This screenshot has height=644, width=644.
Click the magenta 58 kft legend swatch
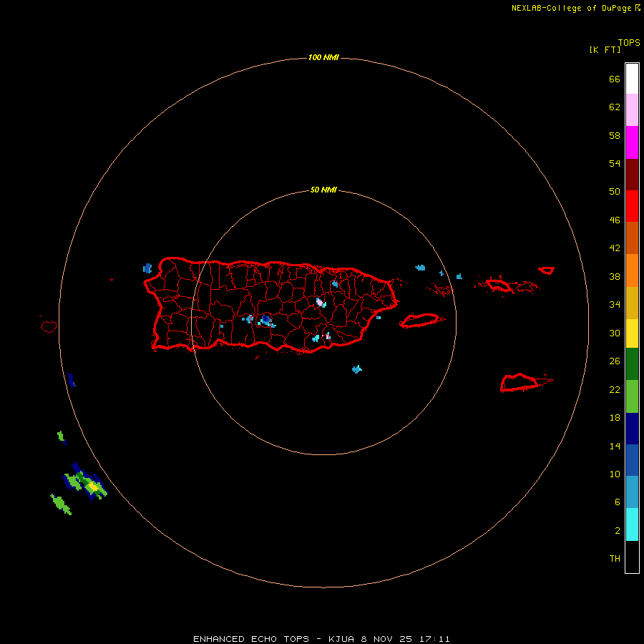pyautogui.click(x=632, y=142)
